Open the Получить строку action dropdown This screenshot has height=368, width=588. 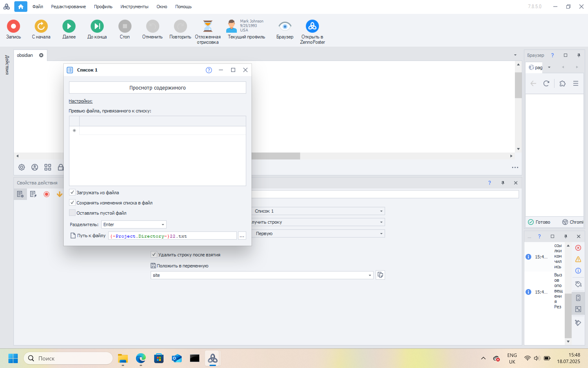tap(318, 222)
